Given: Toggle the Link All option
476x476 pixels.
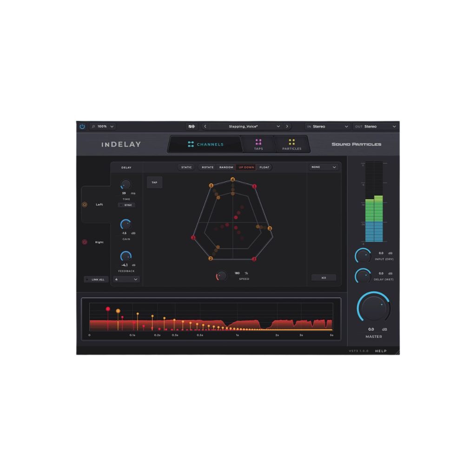Looking at the screenshot, I should [96, 279].
